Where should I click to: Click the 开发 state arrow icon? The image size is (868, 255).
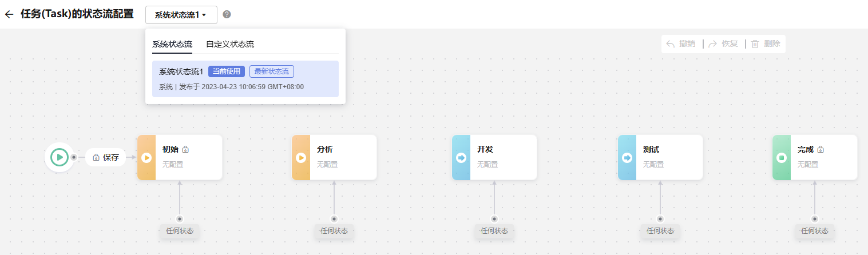click(461, 157)
